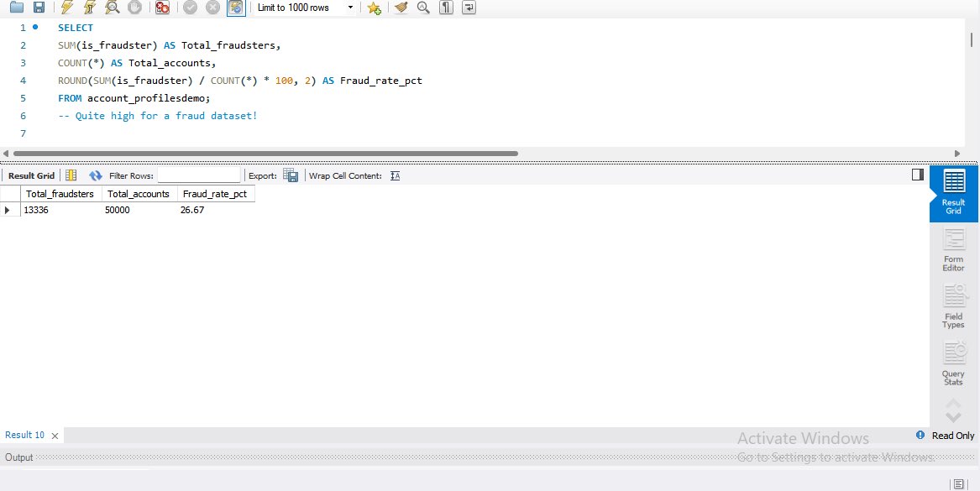Execute the statement under the cursor, lightning-cursor icon
980x491 pixels.
click(89, 8)
